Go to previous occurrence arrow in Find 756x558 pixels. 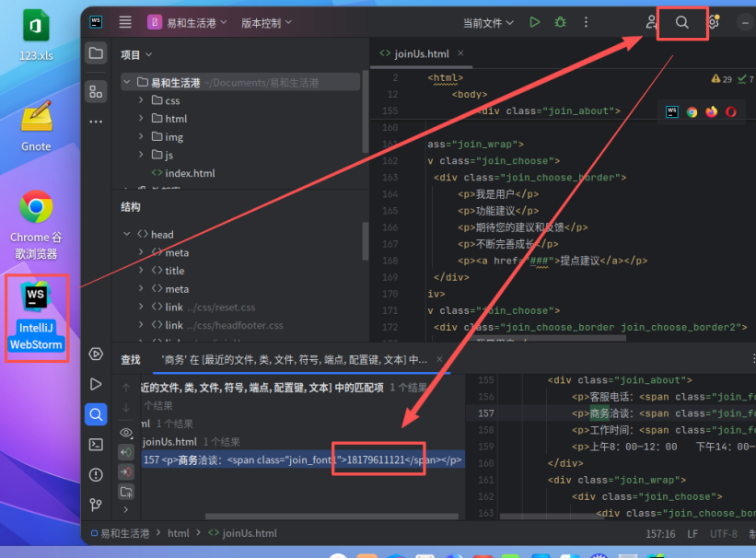point(126,388)
